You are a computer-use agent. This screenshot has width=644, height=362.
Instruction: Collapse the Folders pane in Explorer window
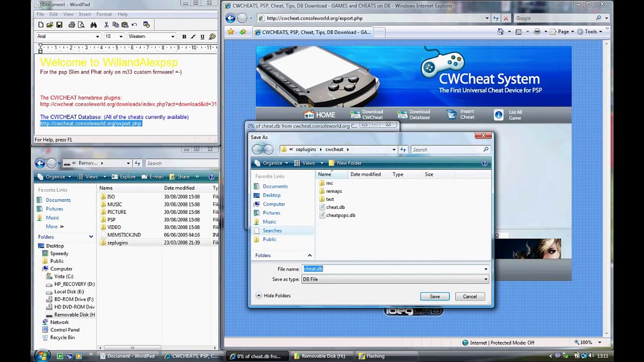(x=91, y=237)
